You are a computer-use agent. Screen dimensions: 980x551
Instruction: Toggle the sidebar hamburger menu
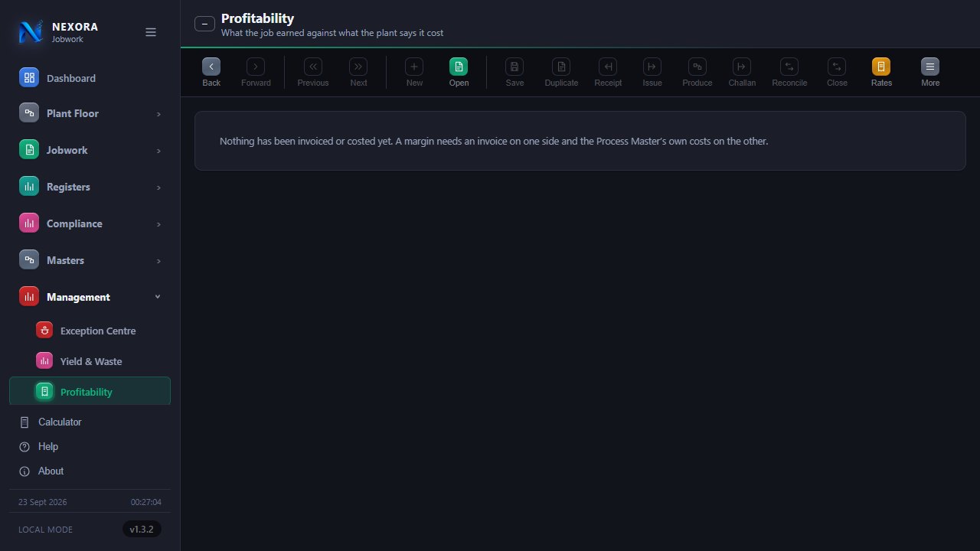(151, 32)
